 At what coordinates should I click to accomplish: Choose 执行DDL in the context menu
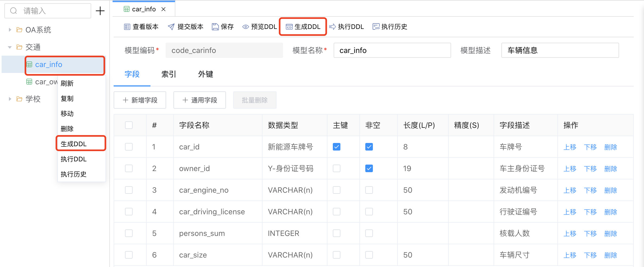point(74,159)
